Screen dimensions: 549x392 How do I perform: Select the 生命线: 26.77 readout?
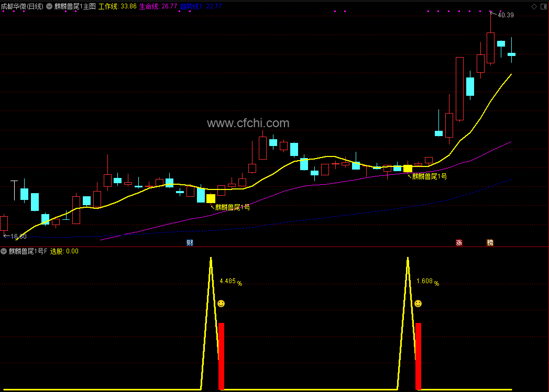pyautogui.click(x=158, y=6)
